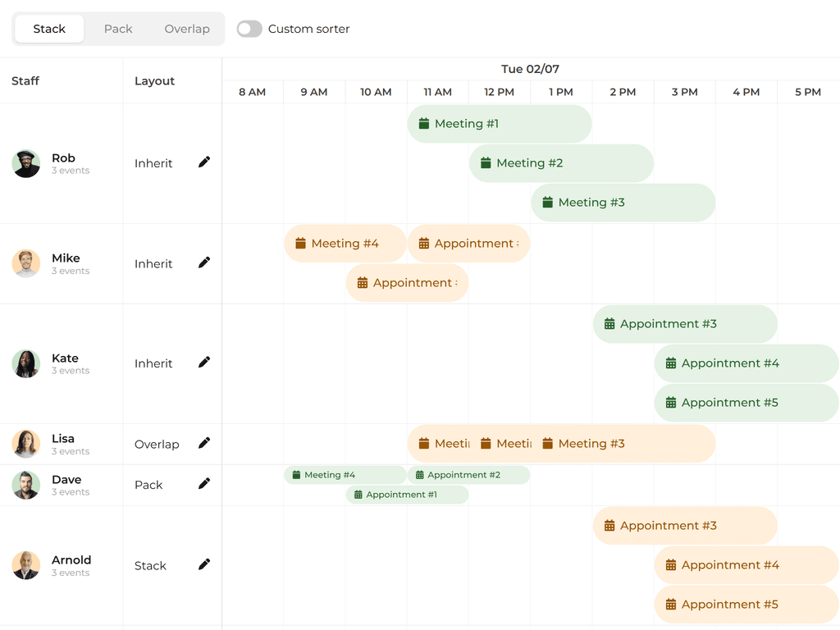The height and width of the screenshot is (630, 840).
Task: Click the pencil icon next to Lisa's Overlap layout
Action: click(204, 443)
